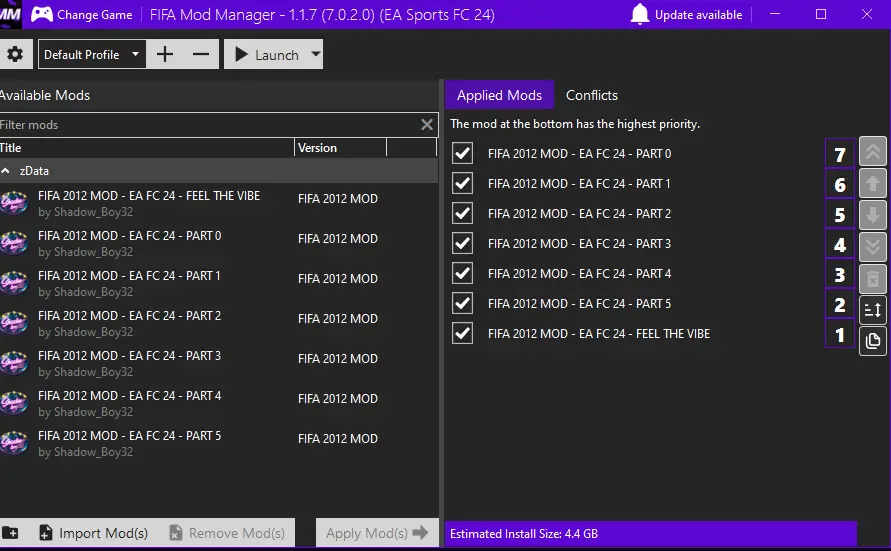Viewport: 891px width, 551px height.
Task: Uncheck PART 2 in Applied Mods
Action: click(463, 214)
